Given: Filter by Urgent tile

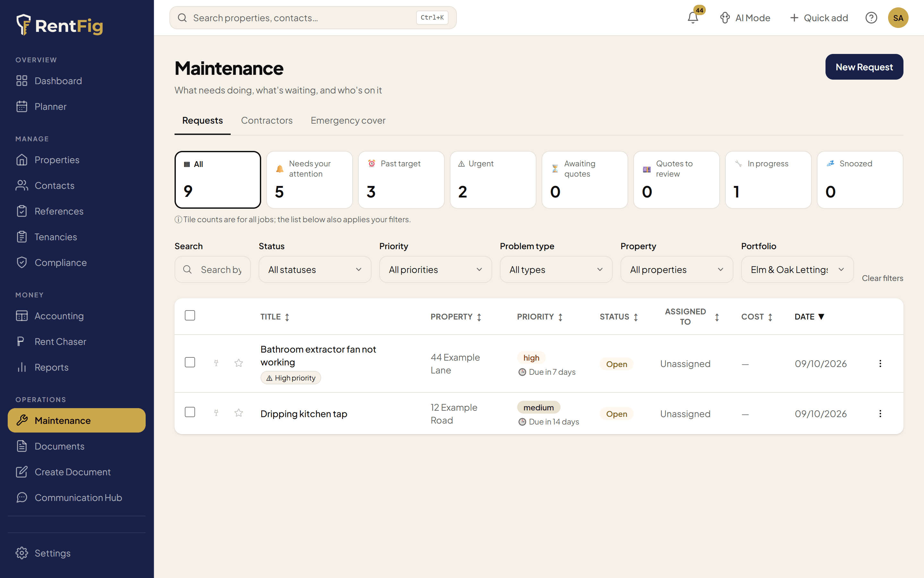Looking at the screenshot, I should [493, 180].
